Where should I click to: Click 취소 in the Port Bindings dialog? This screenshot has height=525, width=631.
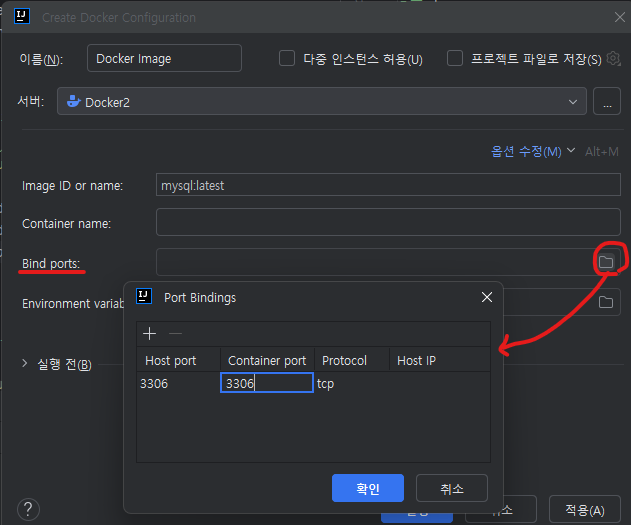coord(452,488)
